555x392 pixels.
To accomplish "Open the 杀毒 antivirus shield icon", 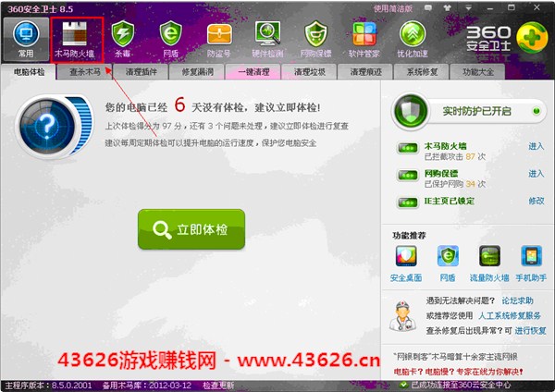I will click(x=122, y=40).
